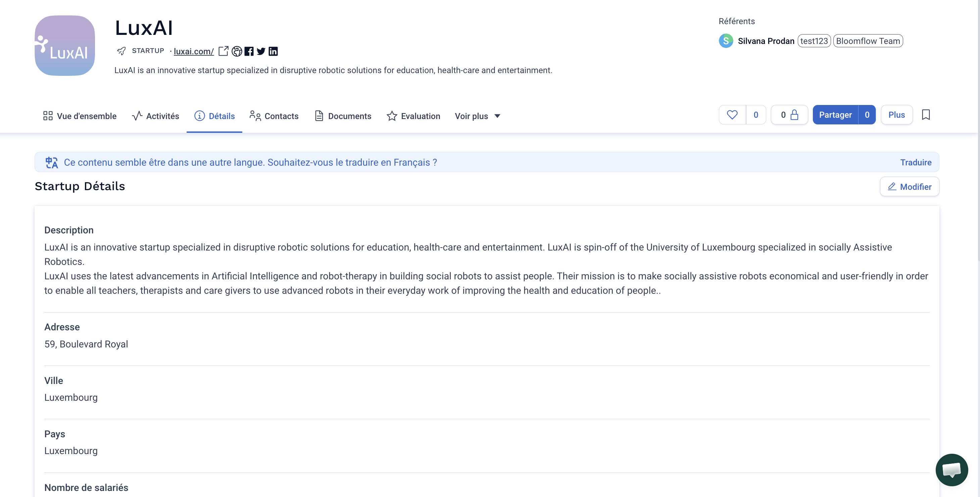Bookmark LuxAI with the bookmark icon

(x=926, y=115)
